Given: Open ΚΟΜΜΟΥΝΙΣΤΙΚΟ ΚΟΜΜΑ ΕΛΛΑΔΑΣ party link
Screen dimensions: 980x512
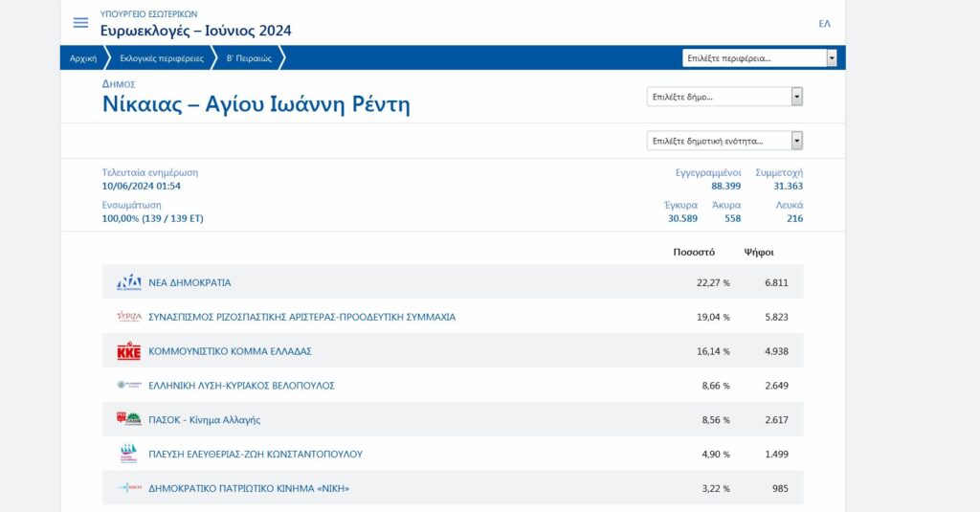Looking at the screenshot, I should coord(230,351).
